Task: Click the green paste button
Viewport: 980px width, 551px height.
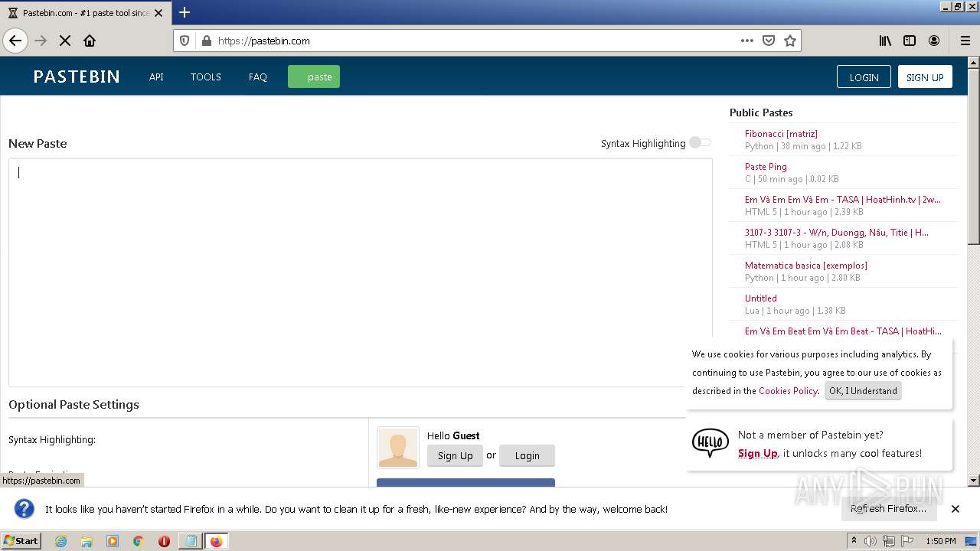Action: pyautogui.click(x=314, y=77)
